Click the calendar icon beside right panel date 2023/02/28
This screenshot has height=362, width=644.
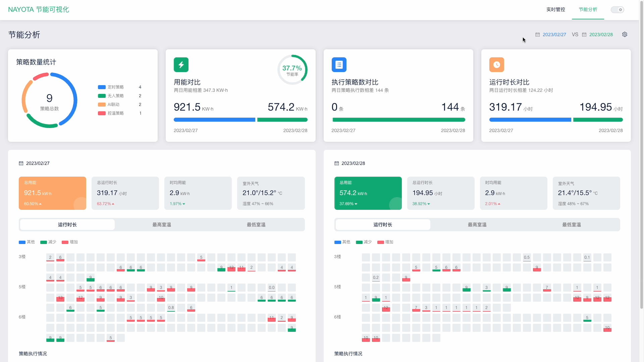pyautogui.click(x=337, y=163)
